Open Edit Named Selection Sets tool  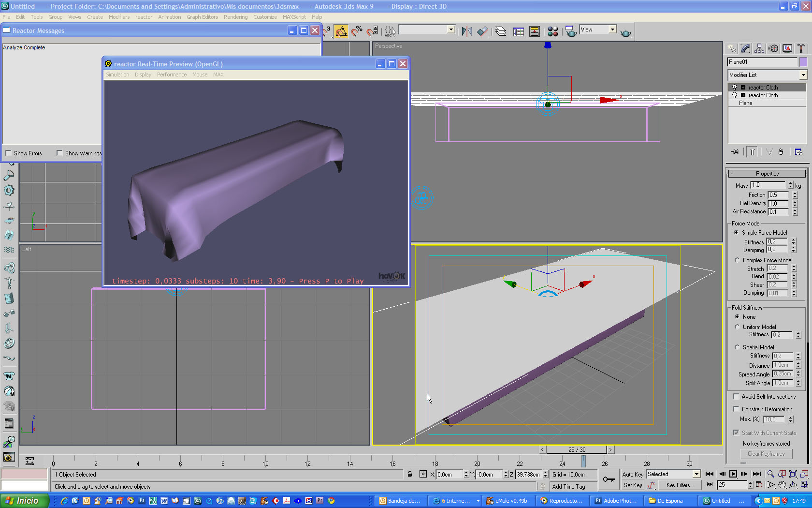390,31
